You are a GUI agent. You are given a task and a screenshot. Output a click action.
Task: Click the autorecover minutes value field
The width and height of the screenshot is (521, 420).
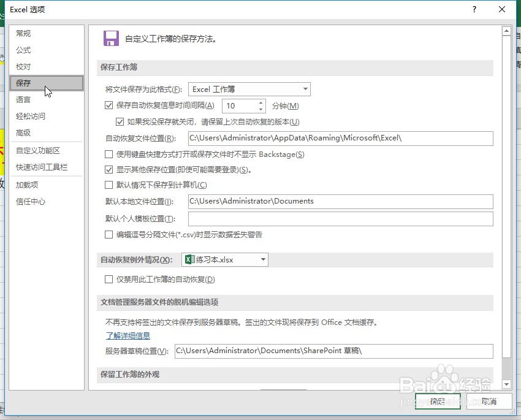click(x=240, y=106)
